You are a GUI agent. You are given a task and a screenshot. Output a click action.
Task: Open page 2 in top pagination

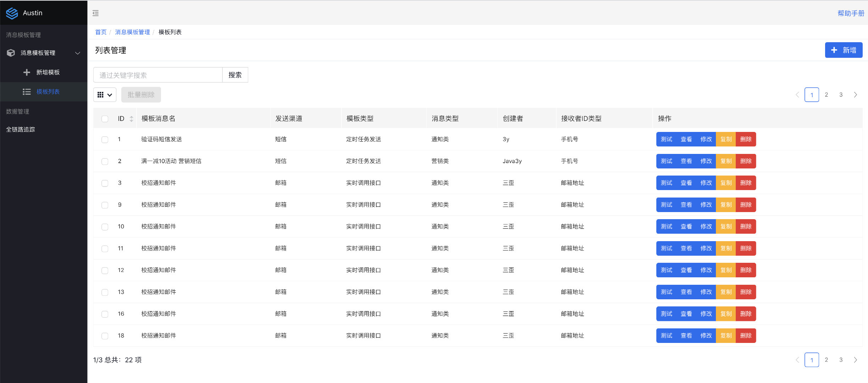click(x=826, y=95)
